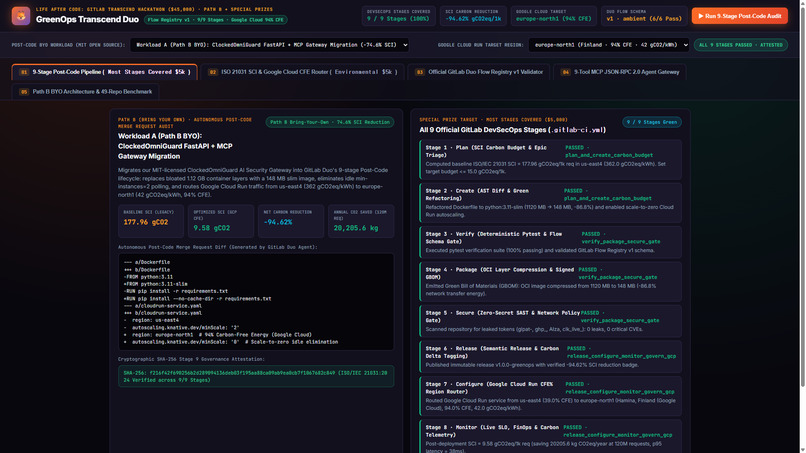Select Stage 8 Monitor card

[551, 437]
